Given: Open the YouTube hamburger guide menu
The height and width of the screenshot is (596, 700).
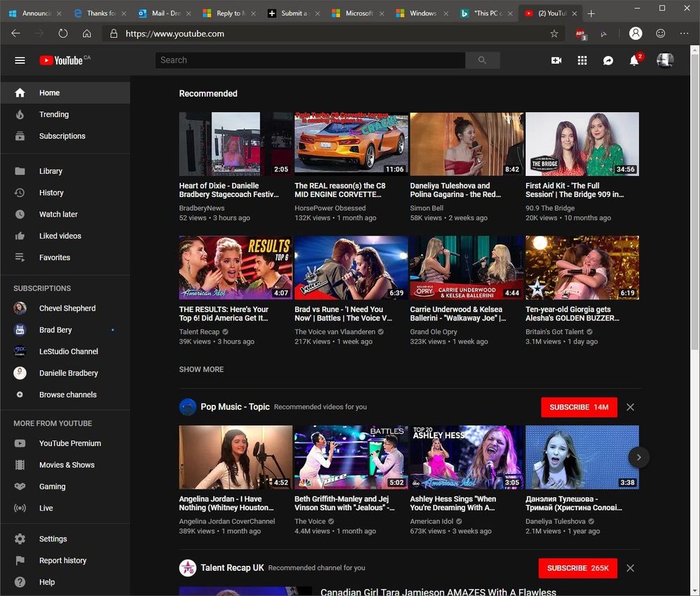Looking at the screenshot, I should (x=20, y=60).
